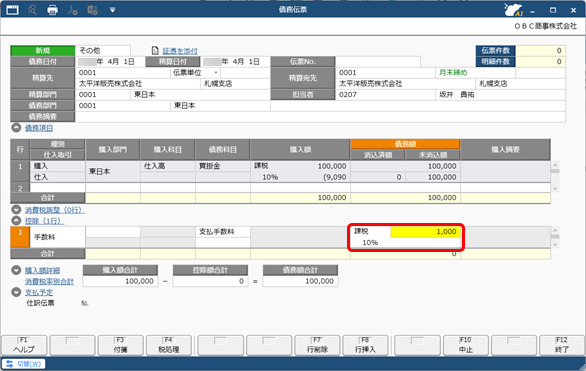The height and width of the screenshot is (371, 586).
Task: Click the 精算部門 name field 東日本
Action: click(x=200, y=95)
